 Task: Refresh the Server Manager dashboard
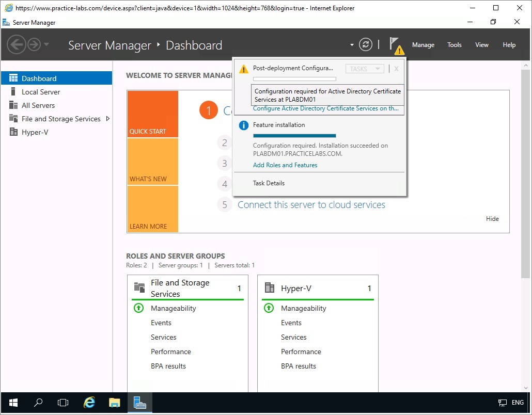click(365, 44)
